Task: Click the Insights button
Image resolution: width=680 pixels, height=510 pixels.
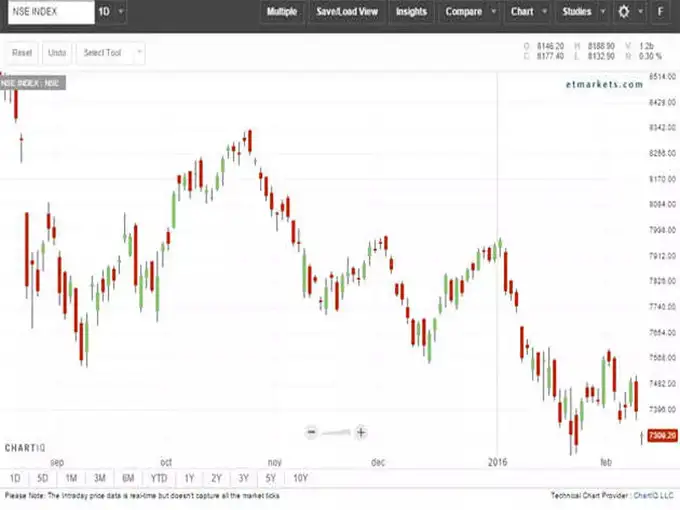Action: [411, 12]
